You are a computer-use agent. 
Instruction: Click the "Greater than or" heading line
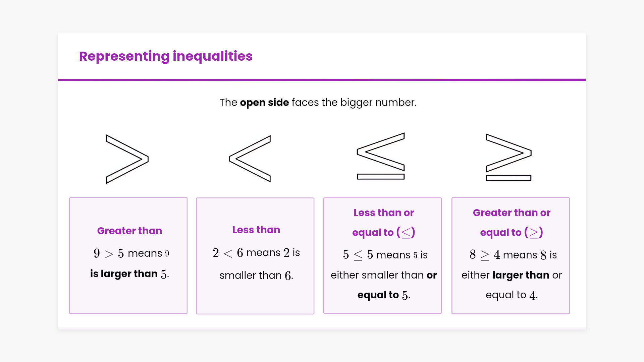pyautogui.click(x=512, y=213)
